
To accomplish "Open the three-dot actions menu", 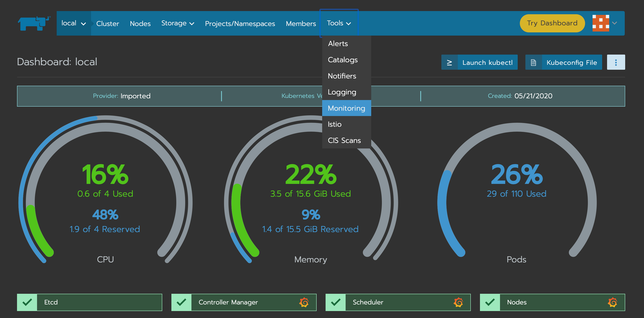I will click(616, 62).
